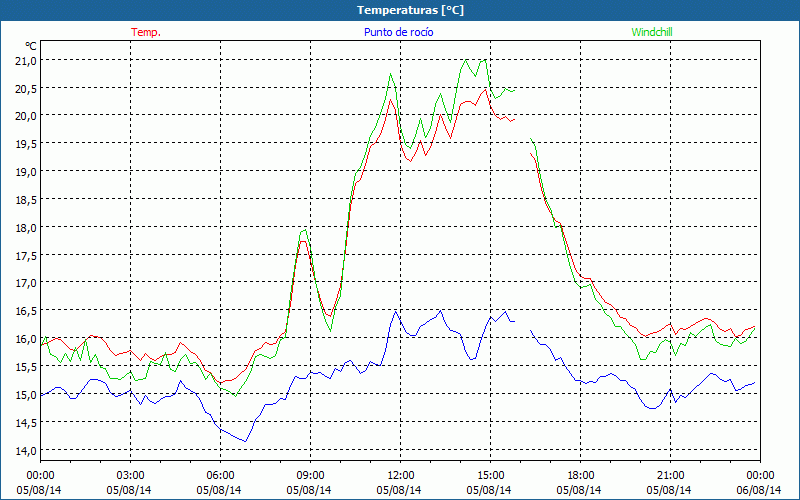Click the 18:00 time axis label
This screenshot has height=500, width=800.
click(x=580, y=475)
